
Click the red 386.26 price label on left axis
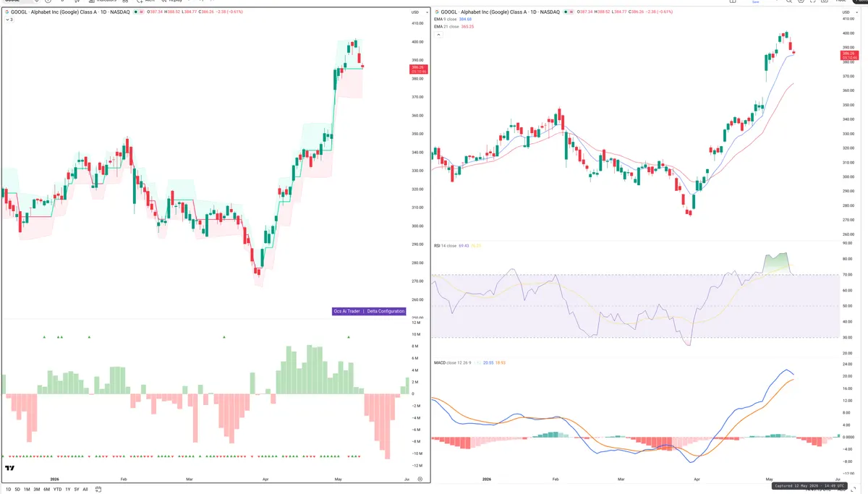pyautogui.click(x=418, y=69)
